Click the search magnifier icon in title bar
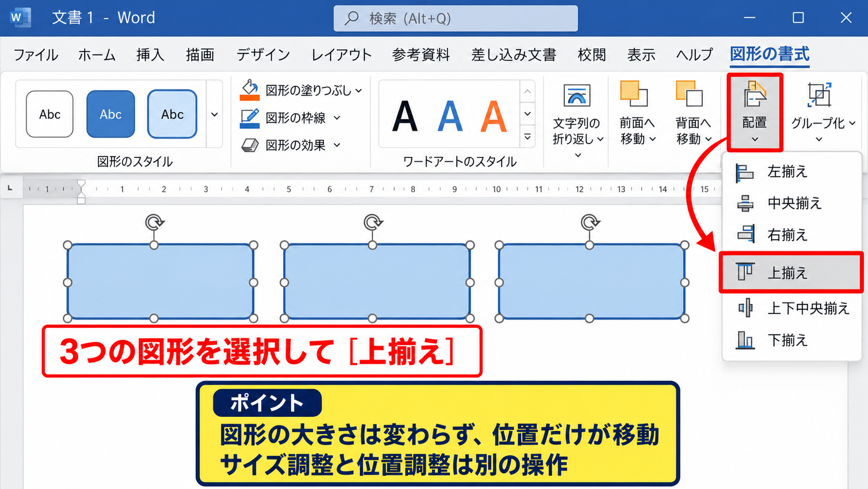Screen dimensions: 868x489 click(351, 18)
